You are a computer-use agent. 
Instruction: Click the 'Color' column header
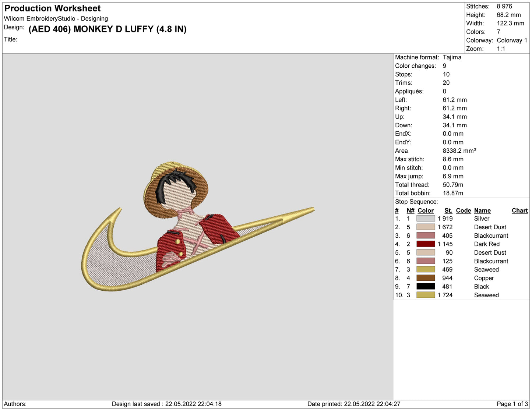click(426, 210)
